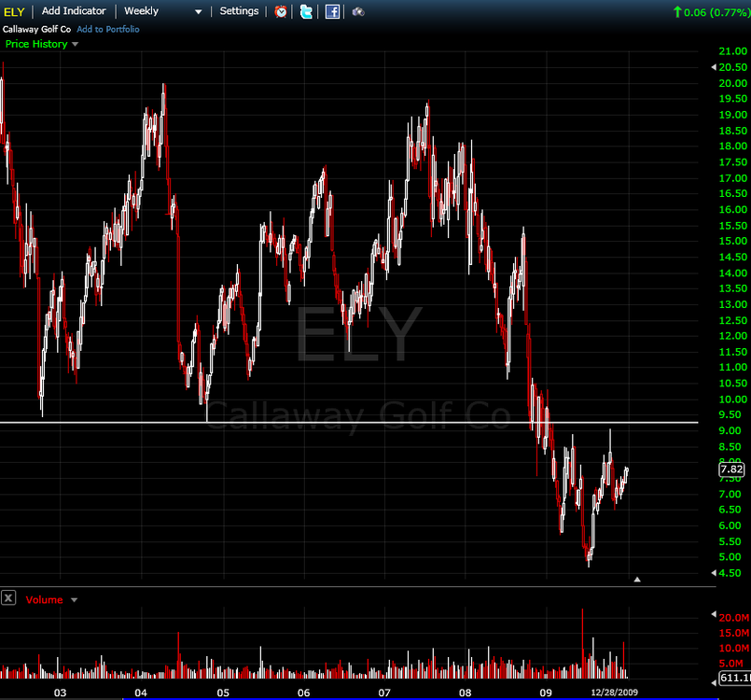Close the Volume panel with the X
The height and width of the screenshot is (700, 751).
(8, 598)
